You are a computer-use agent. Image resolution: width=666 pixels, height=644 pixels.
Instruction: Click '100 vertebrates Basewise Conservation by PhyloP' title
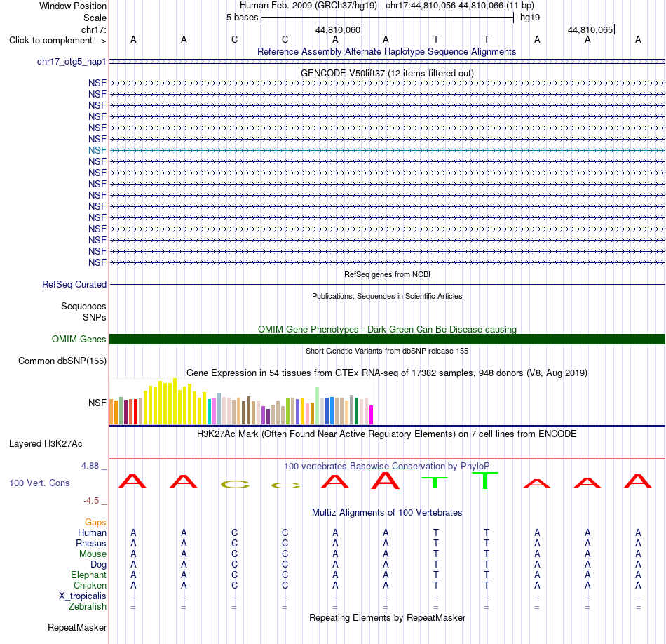point(387,467)
